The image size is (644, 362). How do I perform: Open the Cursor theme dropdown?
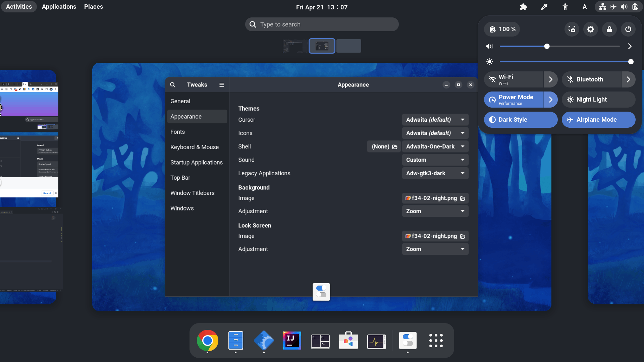pyautogui.click(x=435, y=120)
